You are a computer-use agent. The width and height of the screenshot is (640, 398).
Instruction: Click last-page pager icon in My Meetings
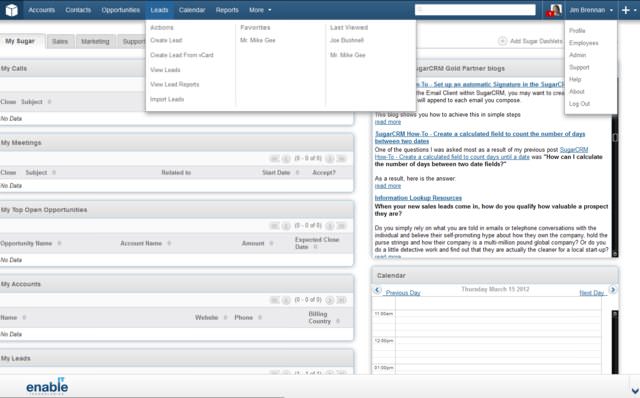(x=341, y=158)
